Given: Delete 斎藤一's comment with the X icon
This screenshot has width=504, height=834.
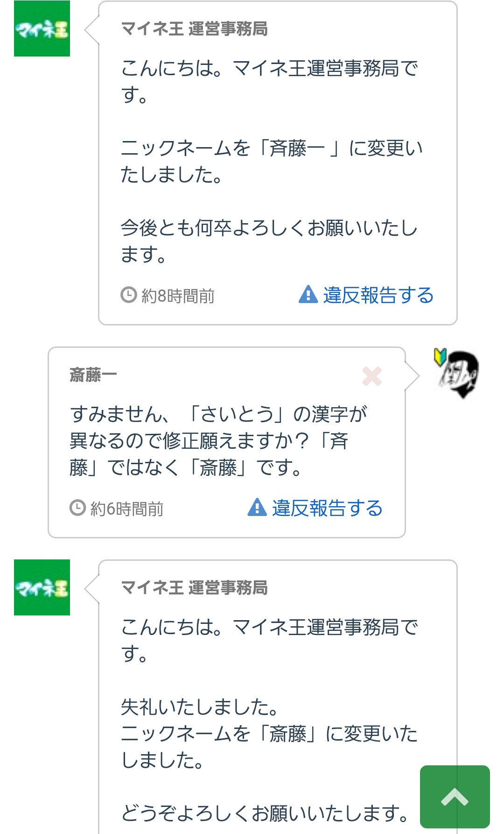Looking at the screenshot, I should pos(372,376).
